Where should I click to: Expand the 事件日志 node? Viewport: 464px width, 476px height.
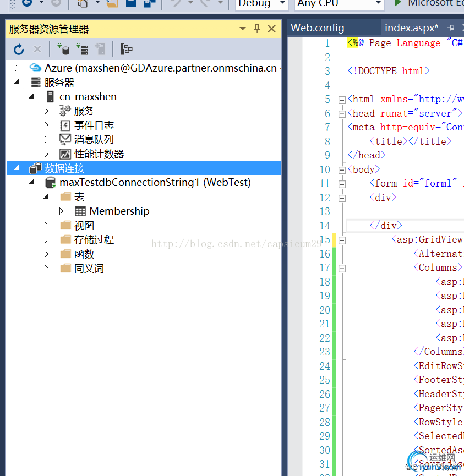click(x=46, y=125)
